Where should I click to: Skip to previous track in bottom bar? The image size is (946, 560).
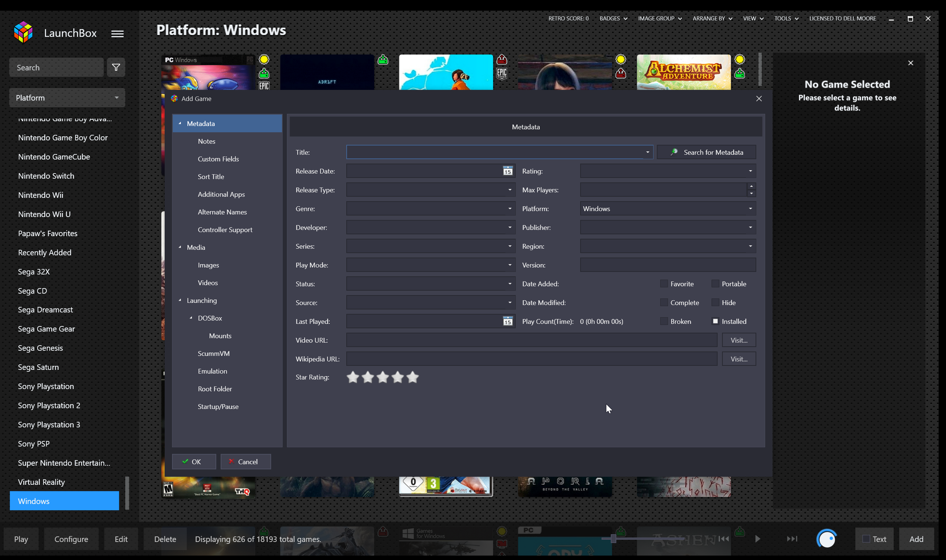723,539
